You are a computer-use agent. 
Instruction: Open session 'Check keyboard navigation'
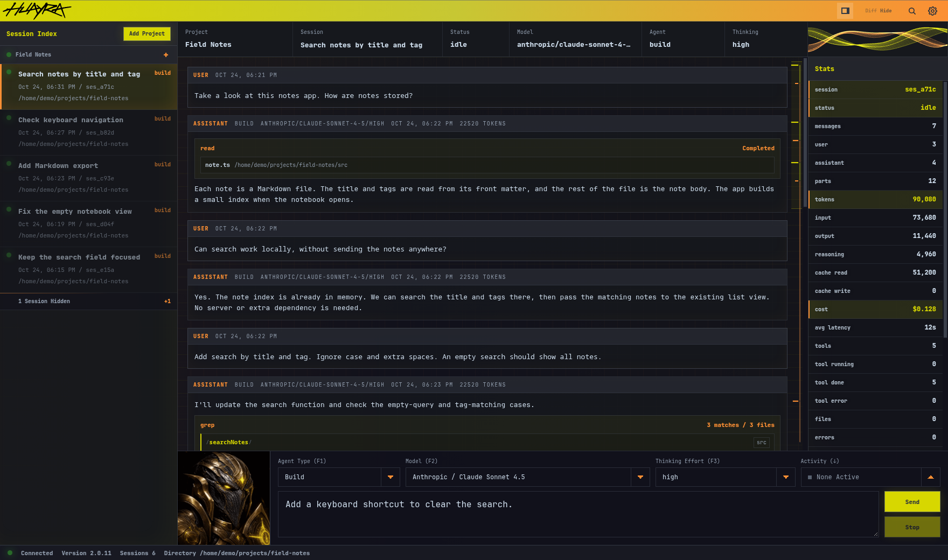[89, 132]
